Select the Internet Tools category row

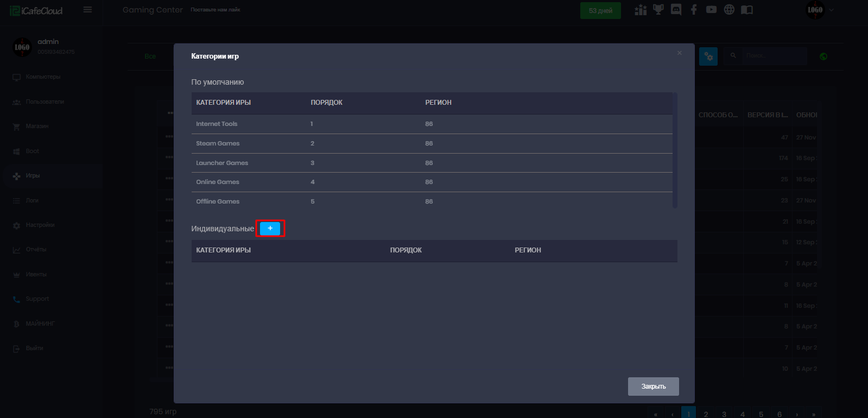(x=432, y=124)
